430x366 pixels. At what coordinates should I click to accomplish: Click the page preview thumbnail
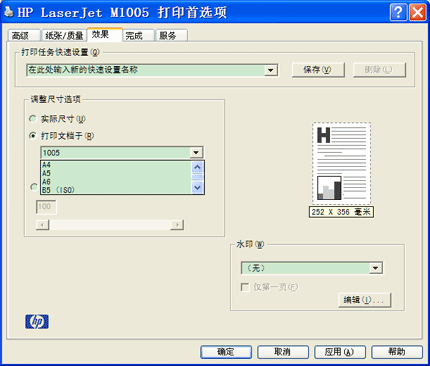[341, 163]
